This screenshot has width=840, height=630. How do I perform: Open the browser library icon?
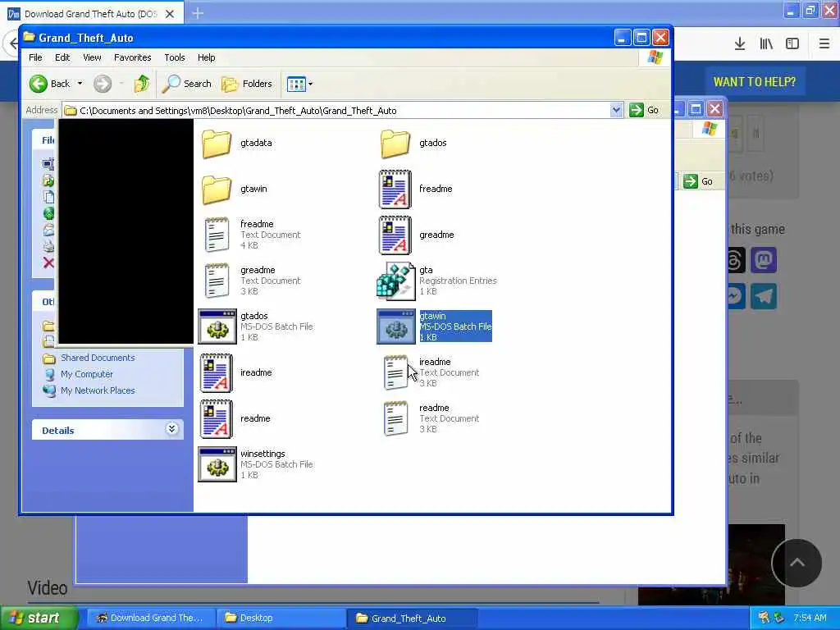coord(766,44)
